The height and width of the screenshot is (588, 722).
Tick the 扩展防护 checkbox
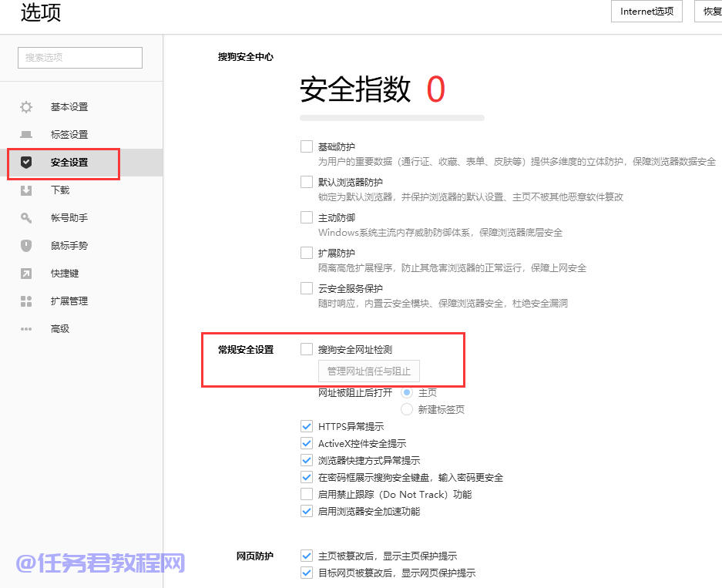tap(307, 253)
